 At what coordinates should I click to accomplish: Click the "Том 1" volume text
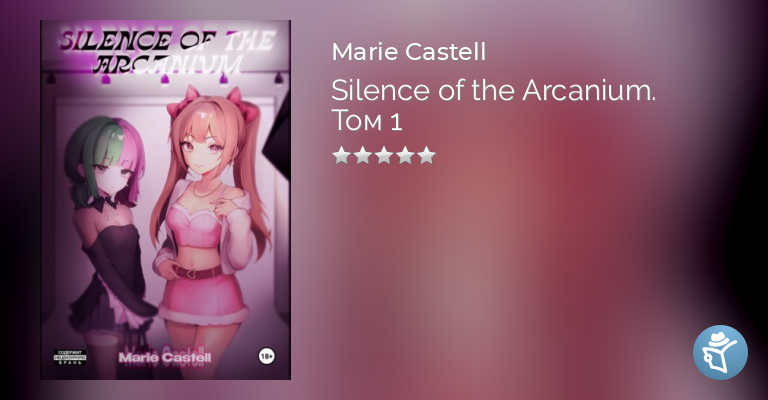click(367, 120)
